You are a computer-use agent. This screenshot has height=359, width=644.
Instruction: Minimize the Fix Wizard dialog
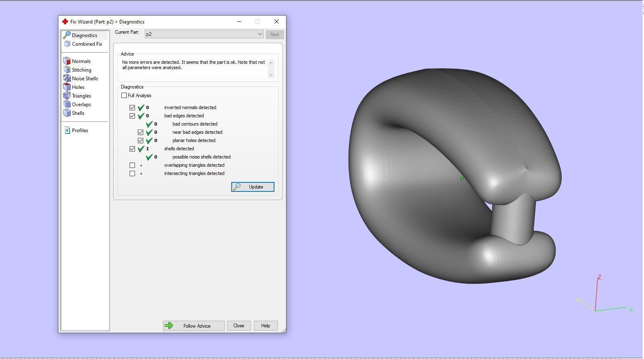tap(239, 21)
